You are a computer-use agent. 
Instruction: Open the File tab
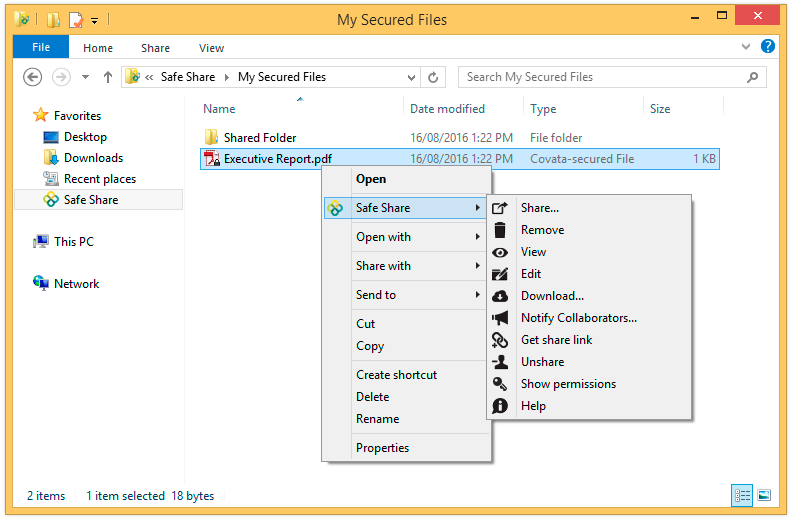(x=41, y=47)
